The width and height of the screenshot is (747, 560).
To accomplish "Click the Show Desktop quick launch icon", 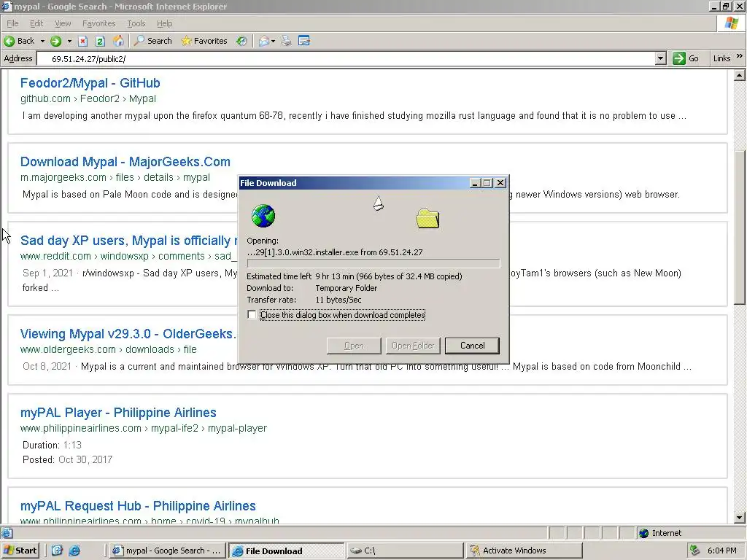I will (57, 551).
